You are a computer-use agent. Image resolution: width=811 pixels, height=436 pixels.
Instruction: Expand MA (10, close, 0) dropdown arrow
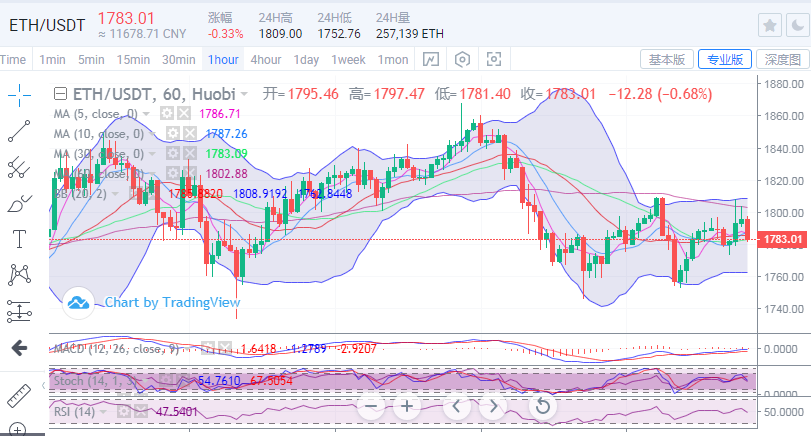point(153,134)
